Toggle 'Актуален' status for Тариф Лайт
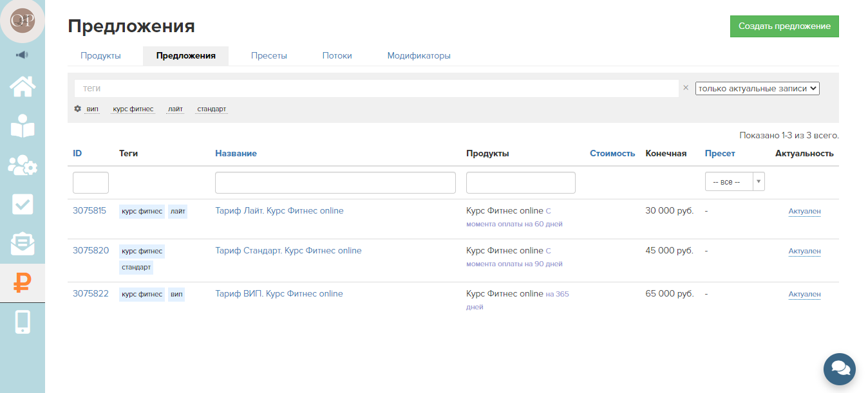 click(x=804, y=212)
